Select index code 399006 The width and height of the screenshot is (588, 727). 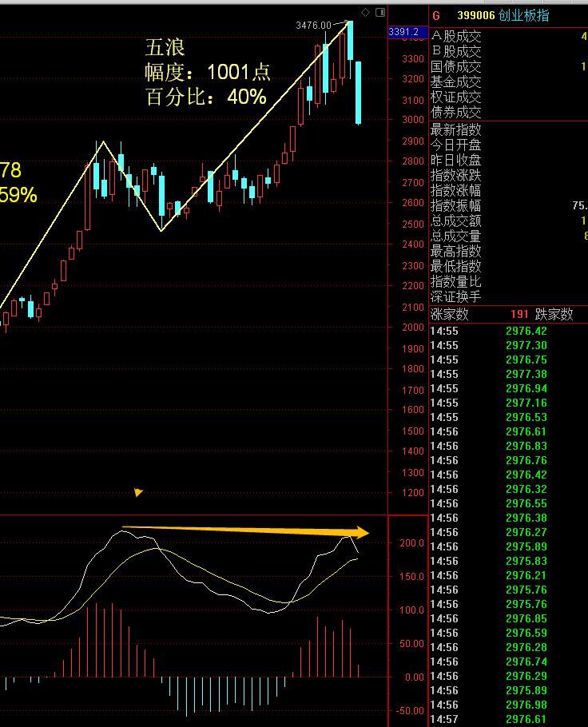point(476,15)
